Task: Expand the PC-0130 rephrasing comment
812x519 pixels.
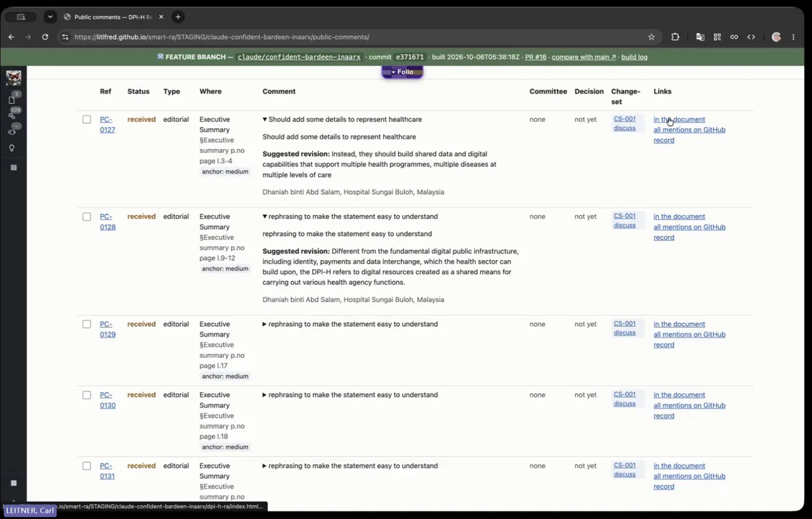Action: (265, 395)
